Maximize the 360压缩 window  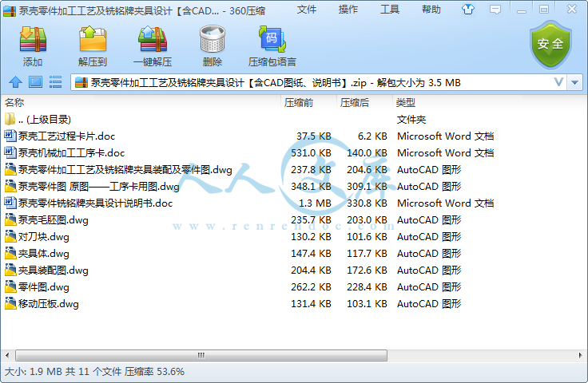pos(544,10)
